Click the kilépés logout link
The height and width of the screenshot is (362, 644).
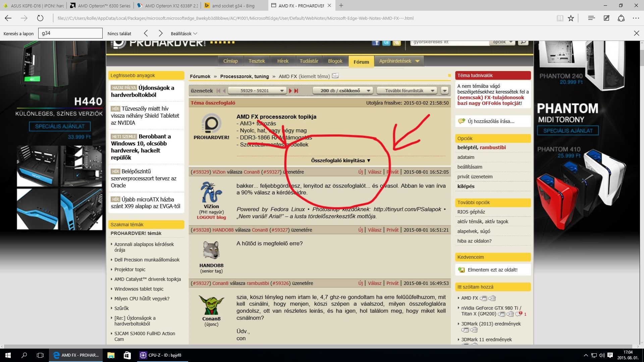[x=466, y=186]
